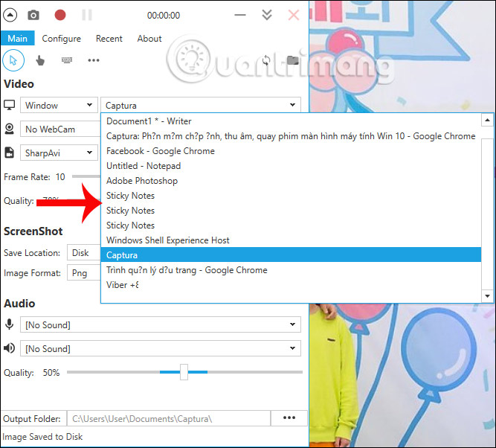
Task: Click the Image Saved to Disk status
Action: click(42, 437)
